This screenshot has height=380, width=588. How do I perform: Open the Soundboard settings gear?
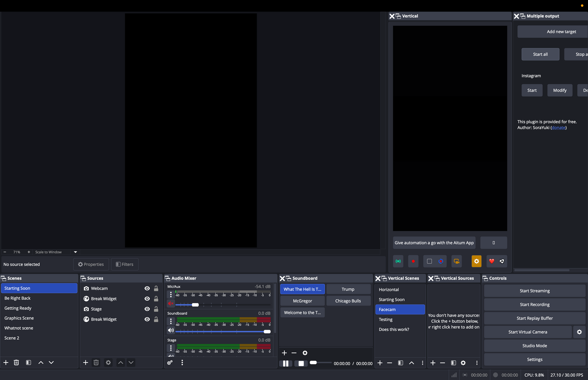point(305,353)
